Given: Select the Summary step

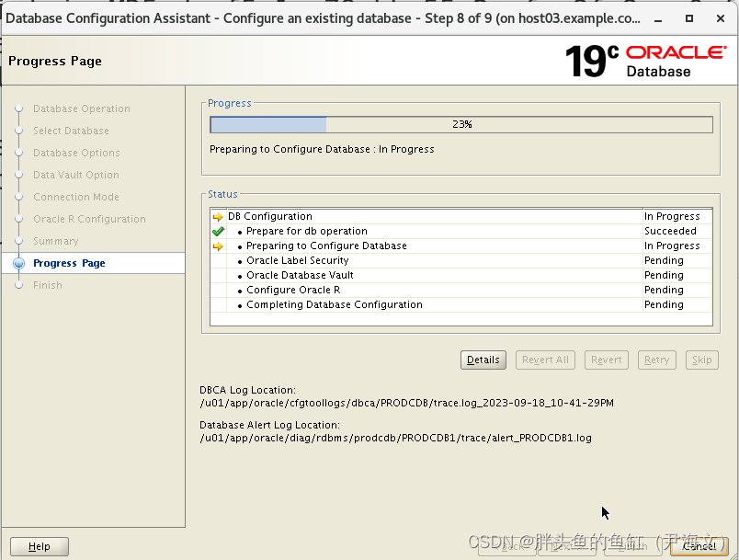Looking at the screenshot, I should click(x=56, y=241).
